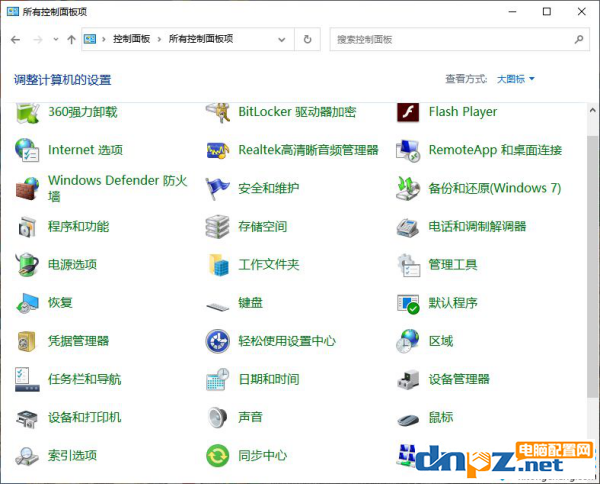Open the 索引选项 magnifier icon

[27, 456]
